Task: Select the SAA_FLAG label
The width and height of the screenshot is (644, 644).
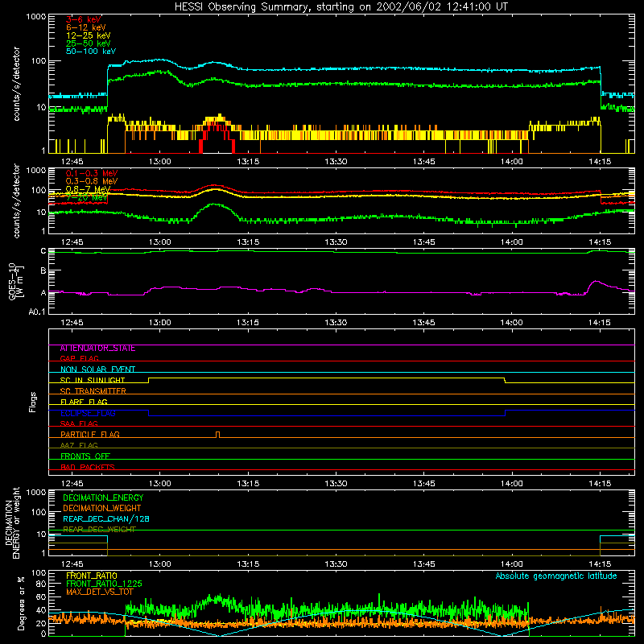Action: (79, 423)
